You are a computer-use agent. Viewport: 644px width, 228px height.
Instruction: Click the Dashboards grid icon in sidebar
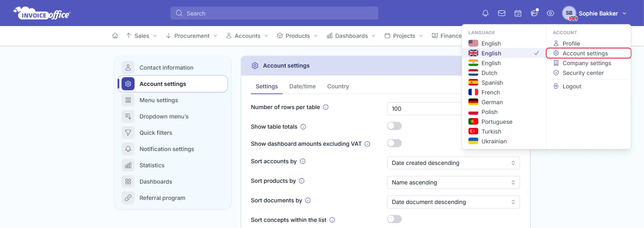(x=128, y=182)
